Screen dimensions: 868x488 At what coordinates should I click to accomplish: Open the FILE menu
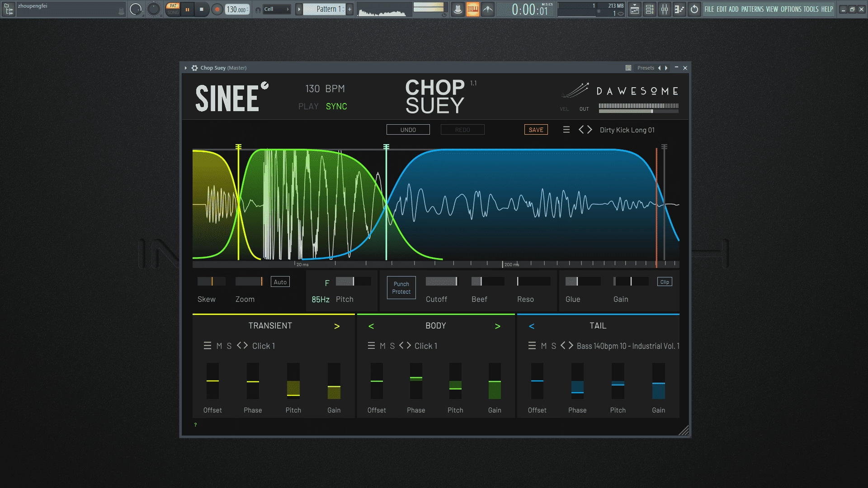709,9
